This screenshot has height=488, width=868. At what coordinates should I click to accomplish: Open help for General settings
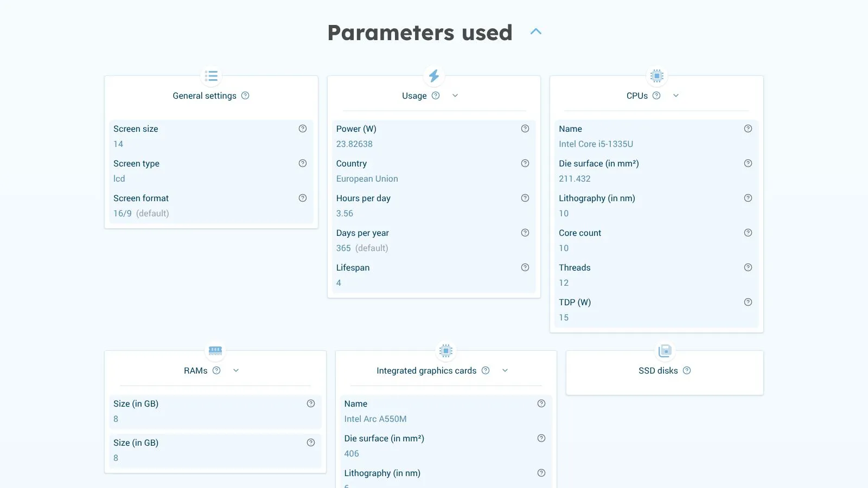tap(245, 95)
